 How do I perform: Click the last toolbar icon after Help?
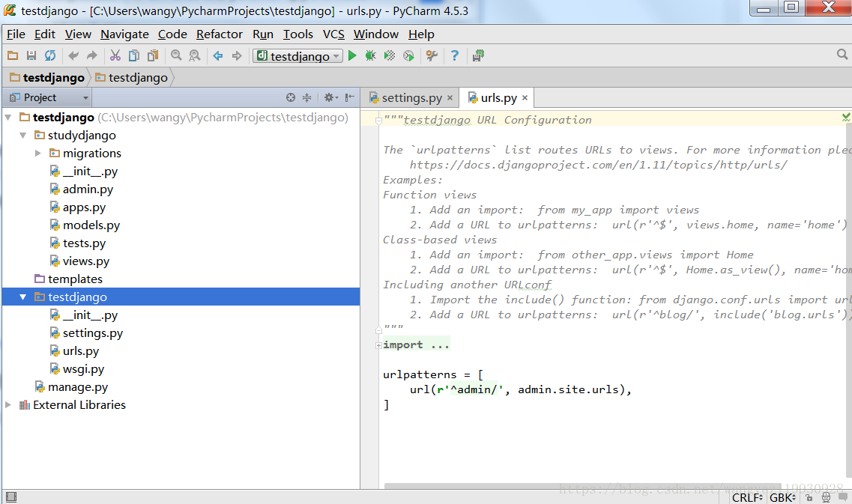click(x=478, y=55)
